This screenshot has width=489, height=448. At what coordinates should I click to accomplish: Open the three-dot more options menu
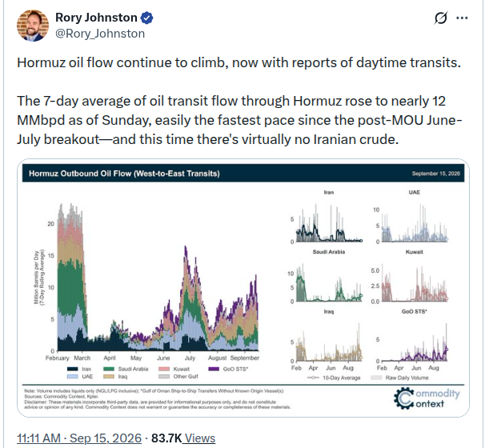[x=462, y=18]
